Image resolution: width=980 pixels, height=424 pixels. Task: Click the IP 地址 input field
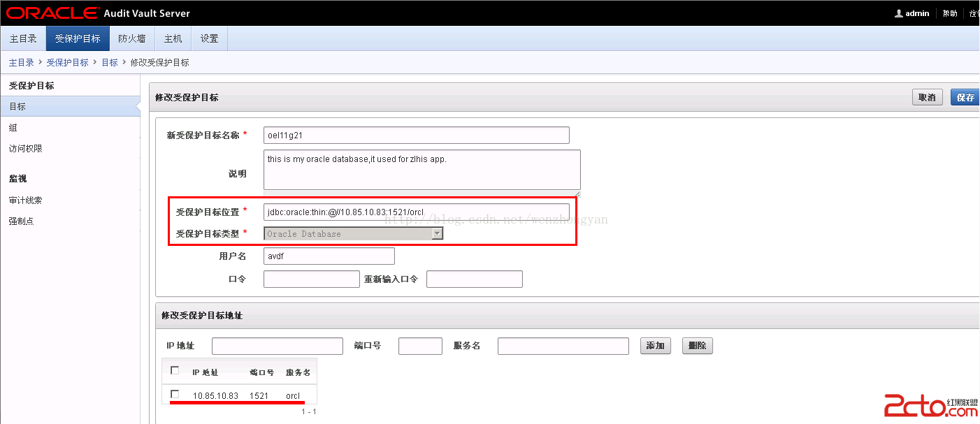(x=278, y=346)
